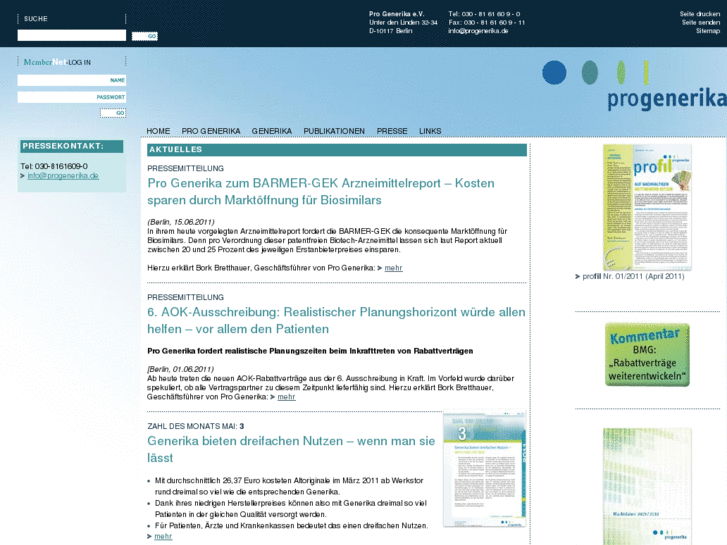Click the progenerika logo

coord(634,86)
